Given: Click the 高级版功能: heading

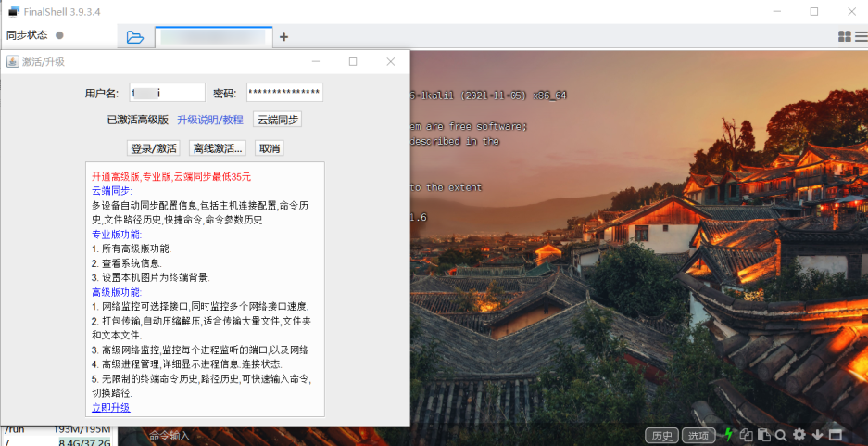Looking at the screenshot, I should [117, 292].
